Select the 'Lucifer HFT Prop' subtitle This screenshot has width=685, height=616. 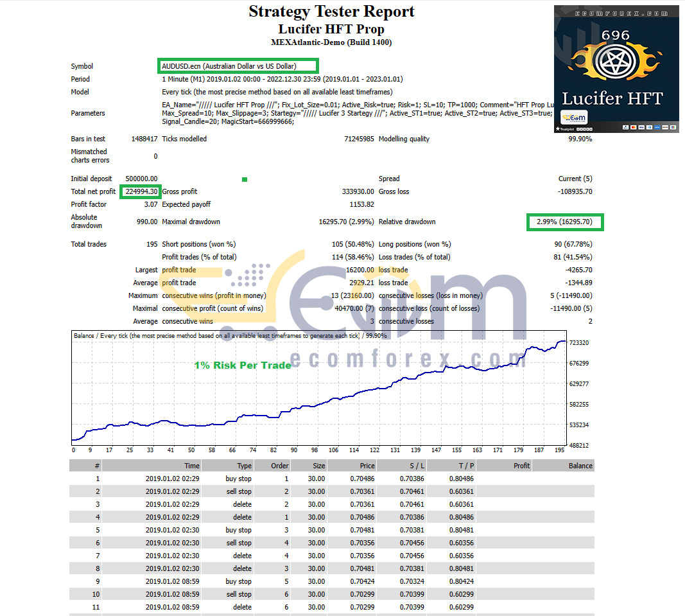[x=331, y=29]
